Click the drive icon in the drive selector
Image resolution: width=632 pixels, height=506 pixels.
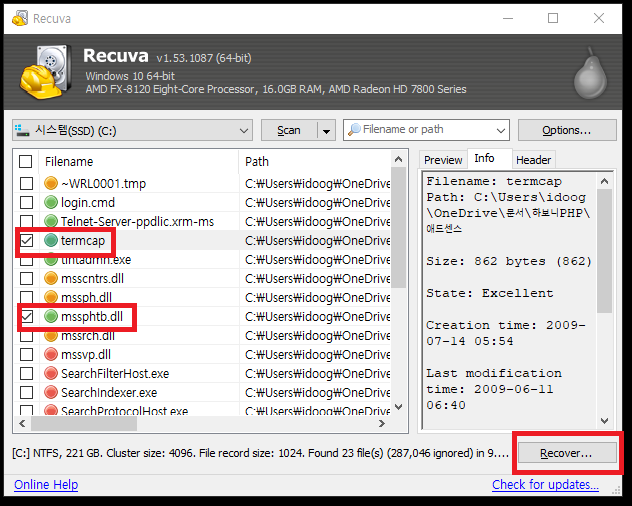click(22, 130)
